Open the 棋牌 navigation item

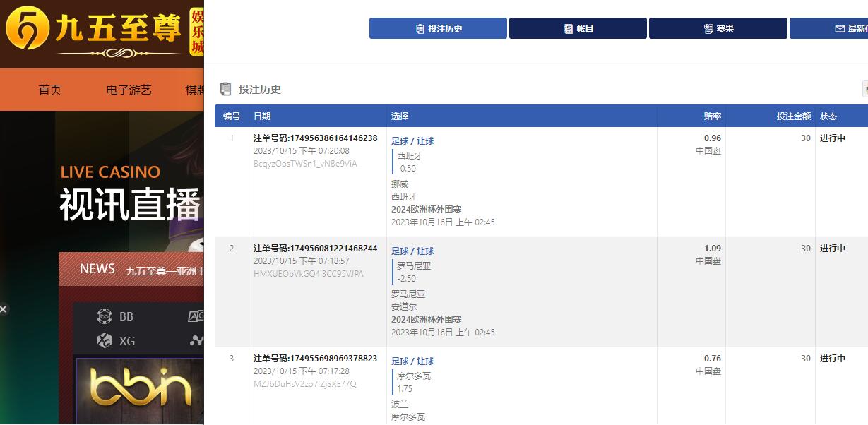(x=194, y=90)
